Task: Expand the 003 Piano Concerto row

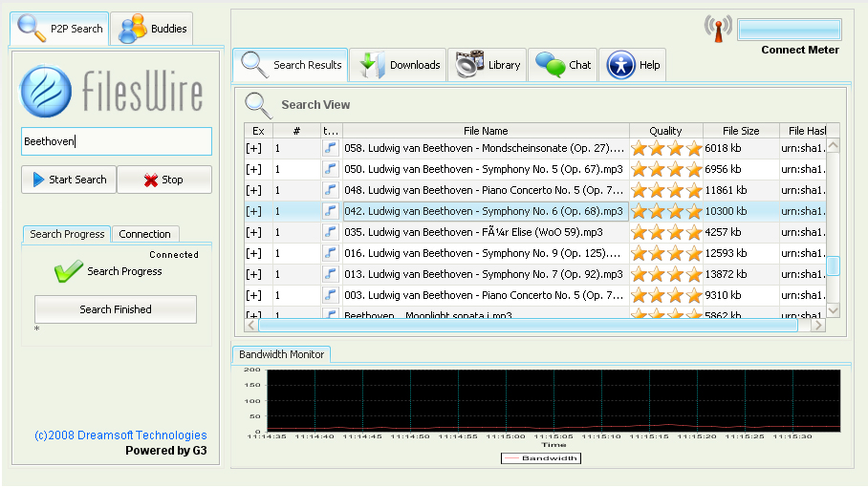Action: (x=253, y=295)
